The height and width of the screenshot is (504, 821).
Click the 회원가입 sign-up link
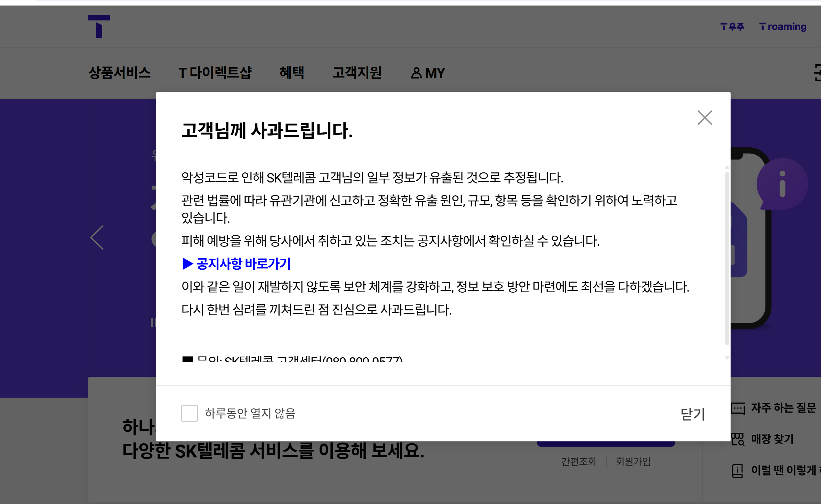[633, 462]
